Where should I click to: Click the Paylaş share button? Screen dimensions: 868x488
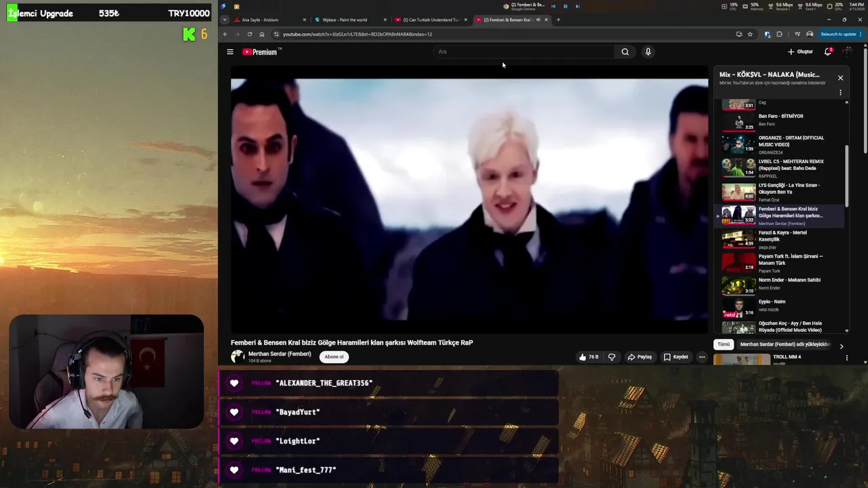[639, 357]
